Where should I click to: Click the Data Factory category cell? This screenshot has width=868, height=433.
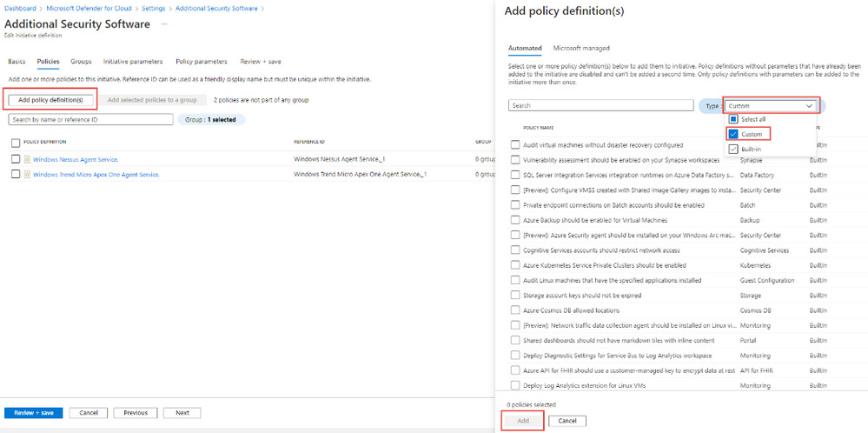[758, 175]
